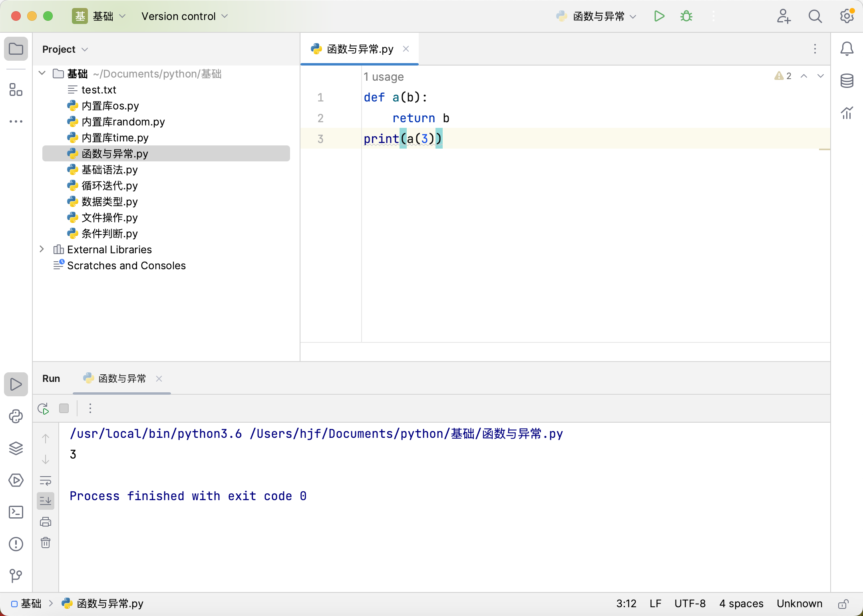Click the Debug bug icon

tap(686, 16)
